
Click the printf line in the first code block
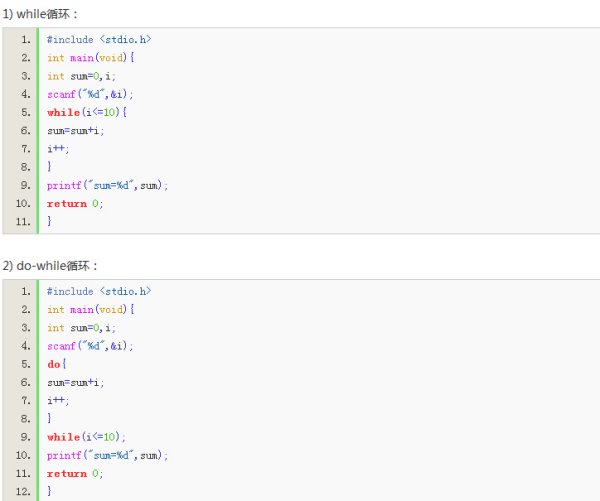(x=108, y=185)
